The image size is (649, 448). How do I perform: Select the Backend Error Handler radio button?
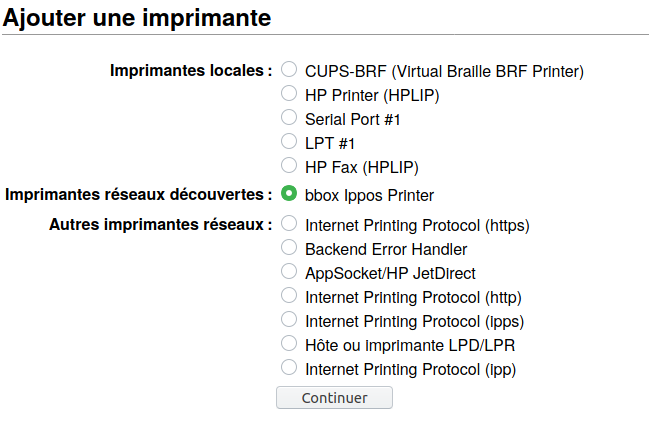point(289,247)
